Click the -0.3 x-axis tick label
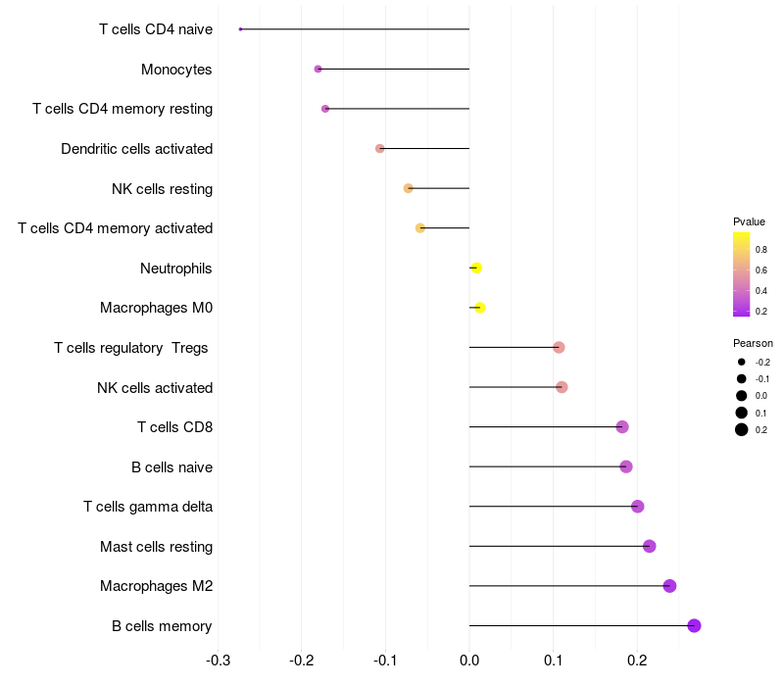This screenshot has width=784, height=686. click(218, 661)
